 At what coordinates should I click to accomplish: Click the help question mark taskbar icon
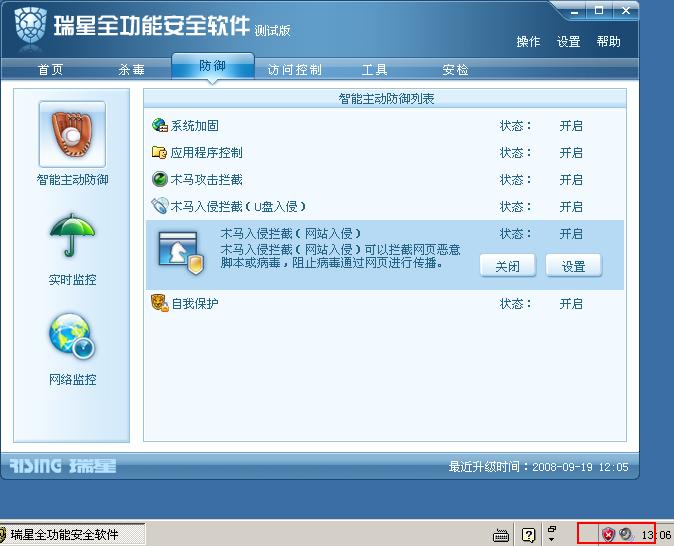tap(528, 535)
